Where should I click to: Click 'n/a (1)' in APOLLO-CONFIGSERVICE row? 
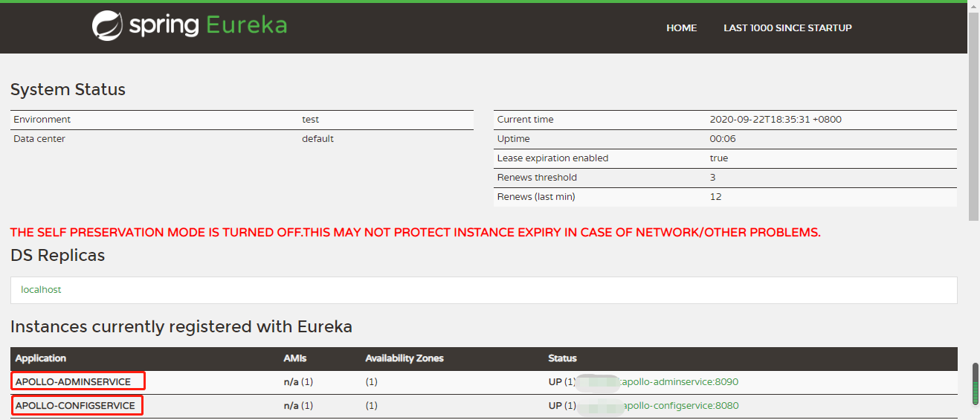[298, 406]
